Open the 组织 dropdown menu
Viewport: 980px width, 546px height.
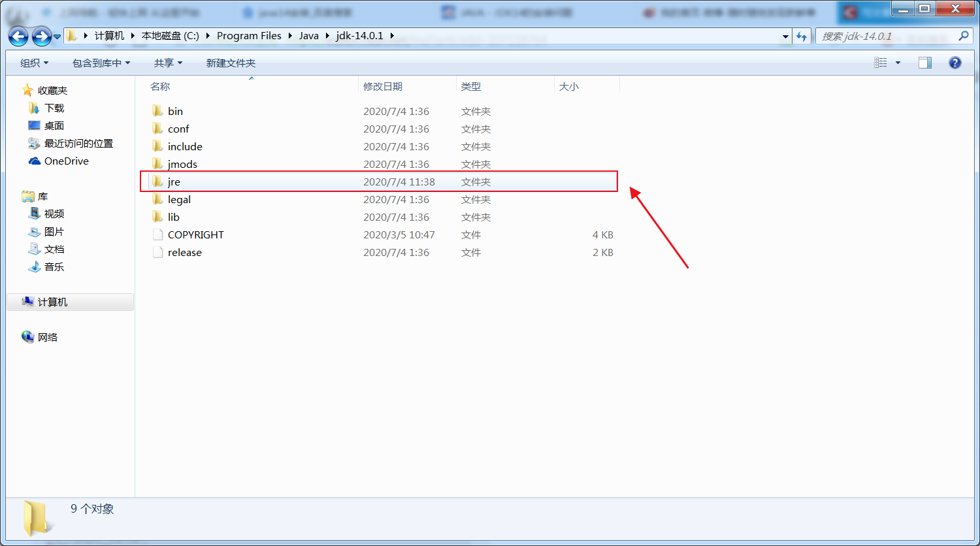34,62
